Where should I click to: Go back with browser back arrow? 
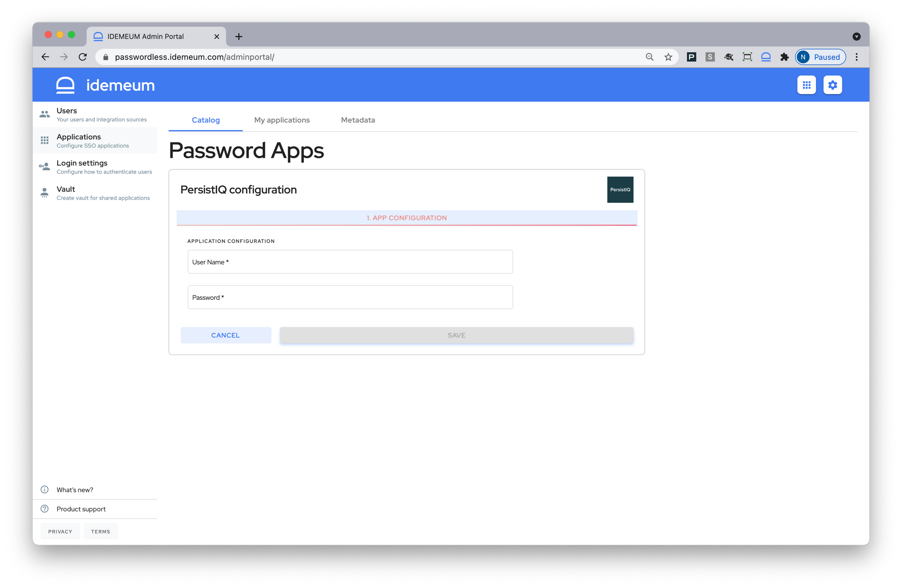[45, 57]
